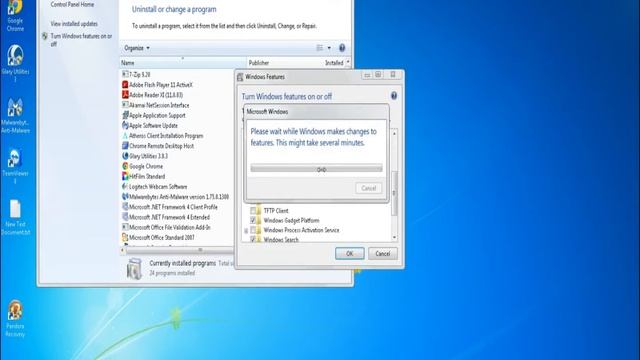Screen dimensions: 640x360
Task: Select Chrome Remote Desktop Host icon
Action: (125, 146)
